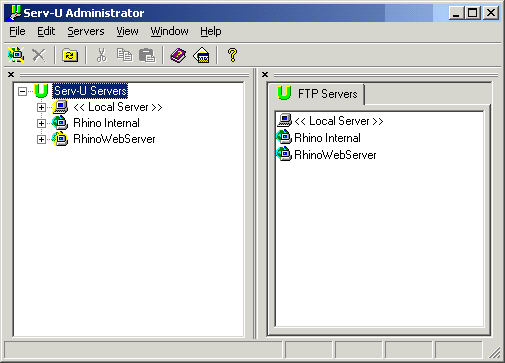Click green U icon beside Serv-U Servers
The height and width of the screenshot is (363, 505).
[x=41, y=91]
